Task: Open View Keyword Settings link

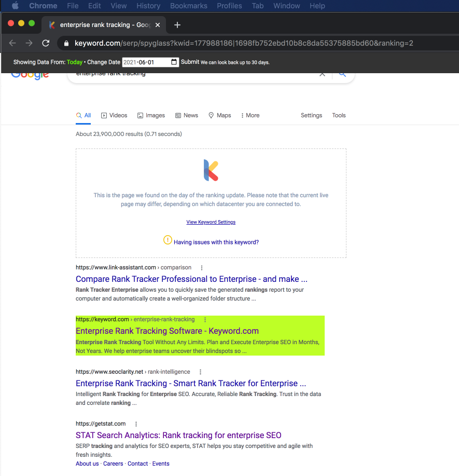Action: tap(211, 222)
